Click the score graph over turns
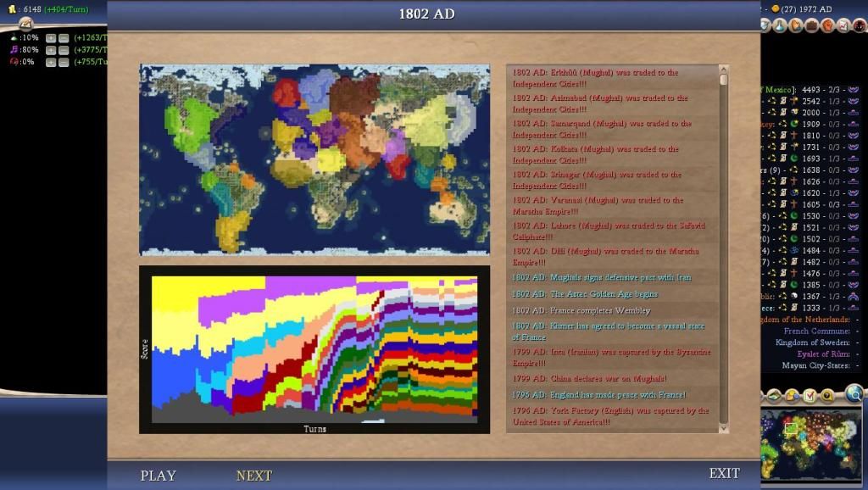The height and width of the screenshot is (490, 868). (314, 350)
